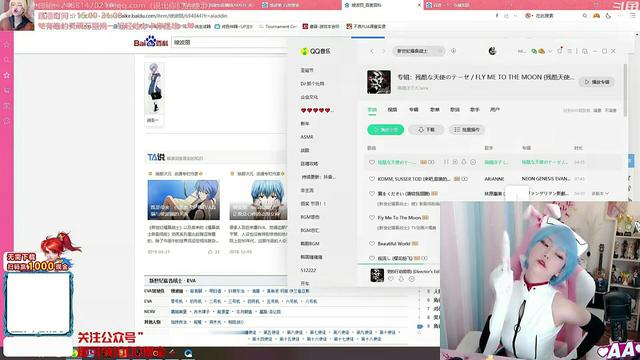Click the magnifier icon in the taskbar
Viewport: 640px width, 360px height.
coord(188,353)
